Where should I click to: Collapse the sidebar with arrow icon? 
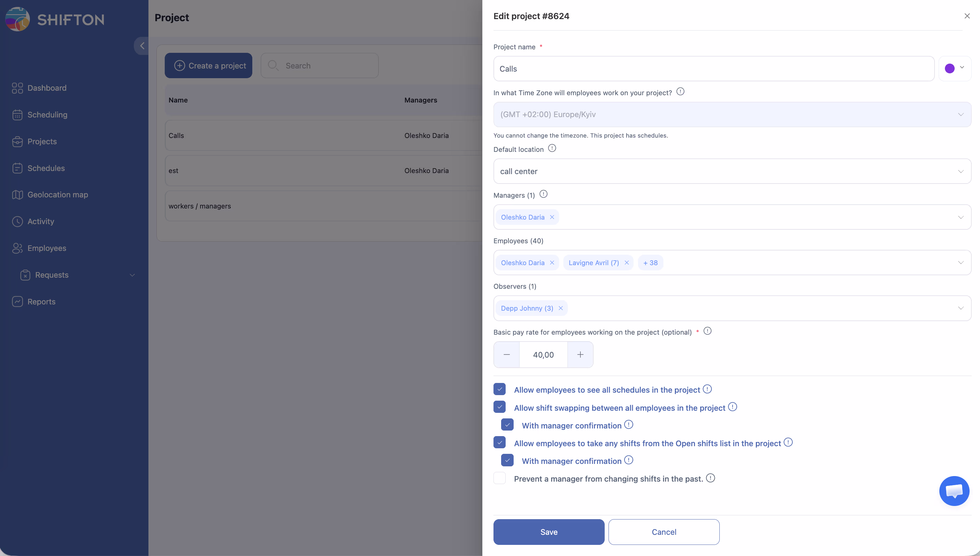pyautogui.click(x=142, y=46)
